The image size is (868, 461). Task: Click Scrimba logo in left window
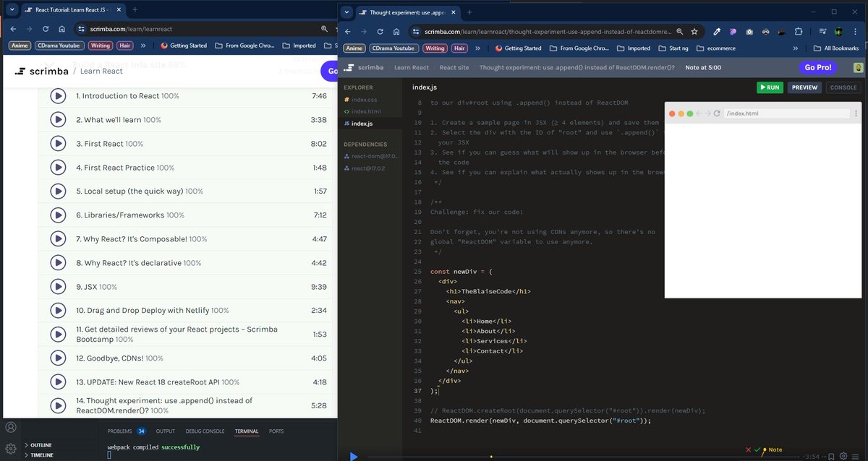click(41, 71)
